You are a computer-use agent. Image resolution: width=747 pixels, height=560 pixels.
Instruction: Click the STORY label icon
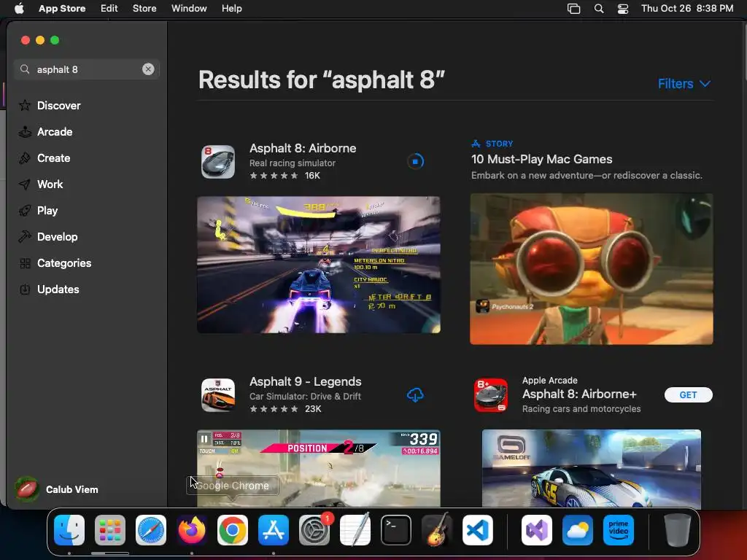tap(476, 144)
